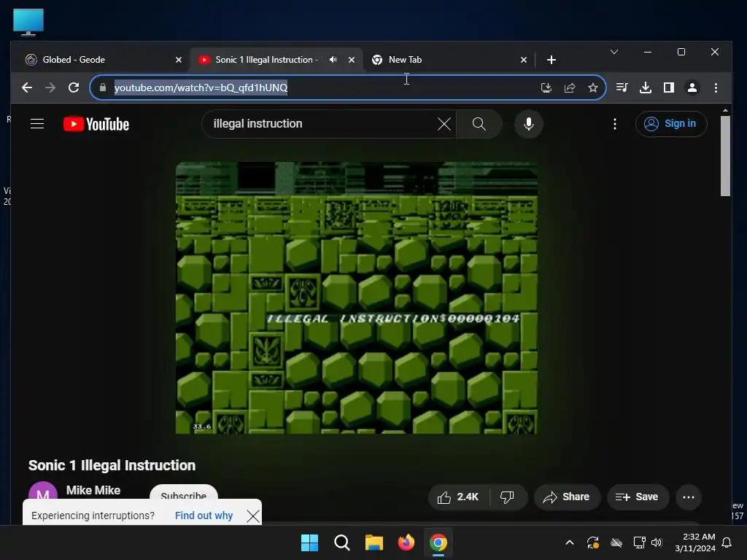
Task: View site information via lock icon
Action: click(x=102, y=87)
